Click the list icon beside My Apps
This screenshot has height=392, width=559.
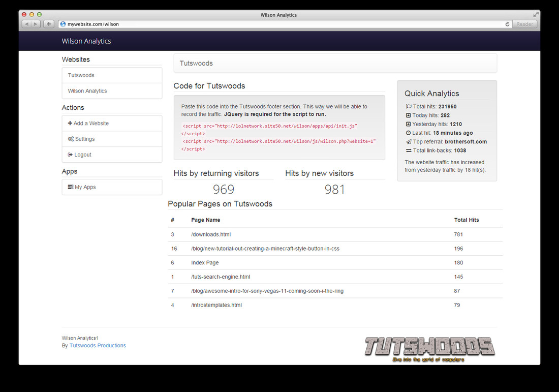(x=71, y=187)
